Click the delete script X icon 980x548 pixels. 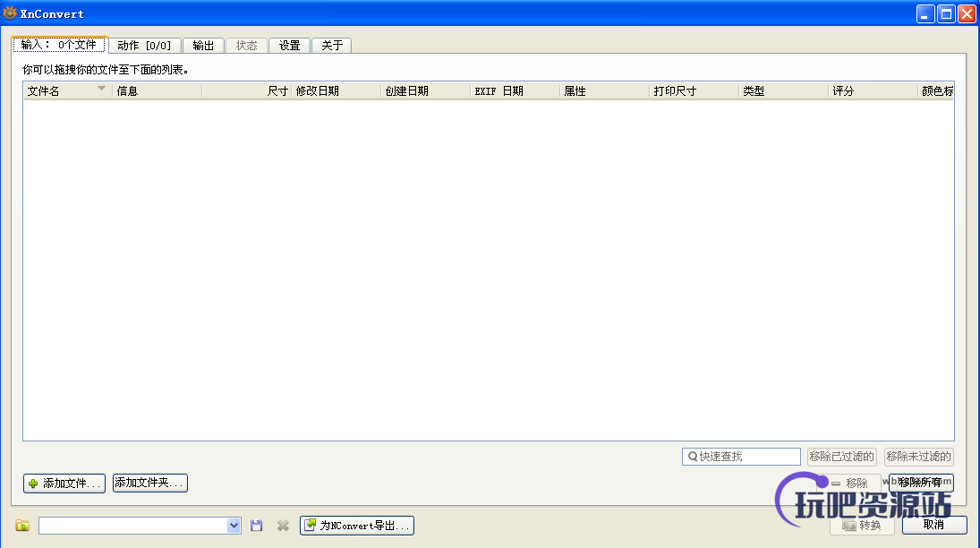coord(283,526)
